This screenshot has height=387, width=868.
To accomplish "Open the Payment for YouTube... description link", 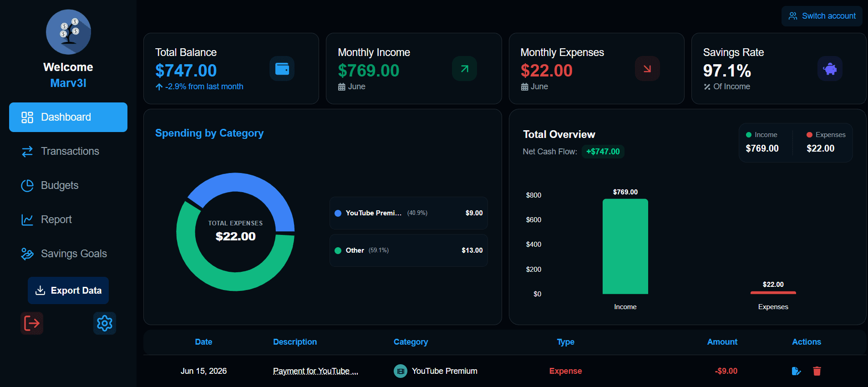I will click(x=315, y=371).
